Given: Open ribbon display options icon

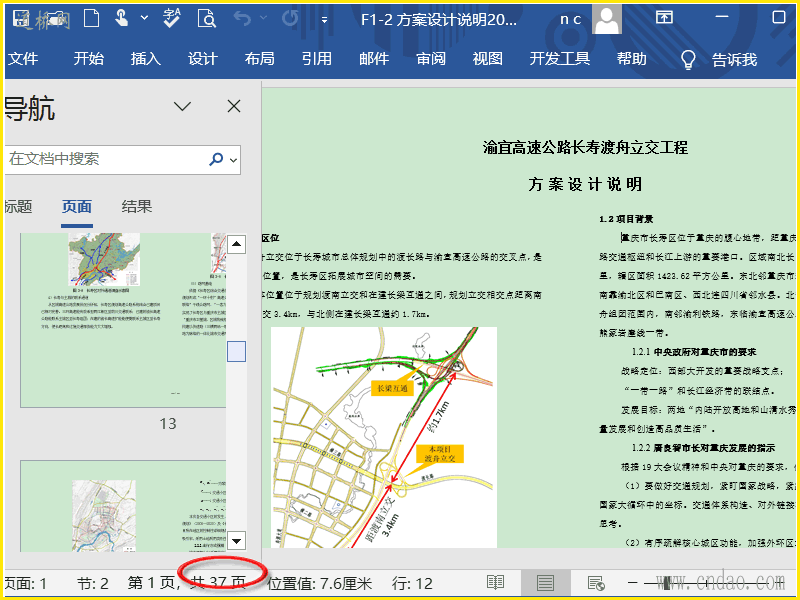Looking at the screenshot, I should (664, 17).
